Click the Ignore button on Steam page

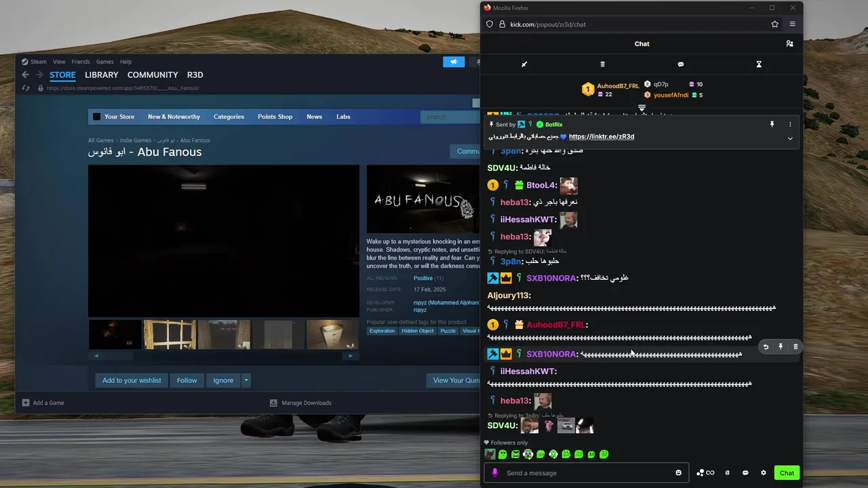pos(223,380)
